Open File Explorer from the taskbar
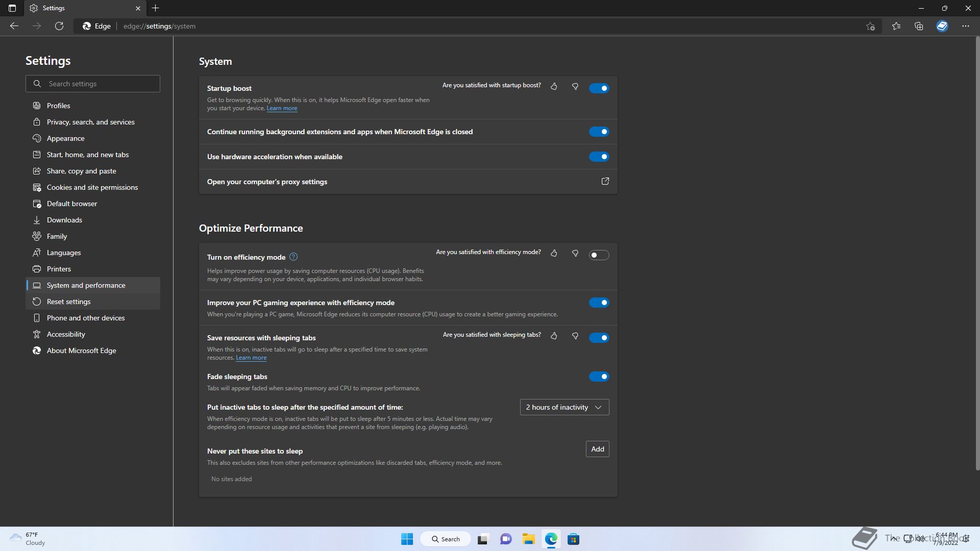The width and height of the screenshot is (980, 551). pos(528,539)
